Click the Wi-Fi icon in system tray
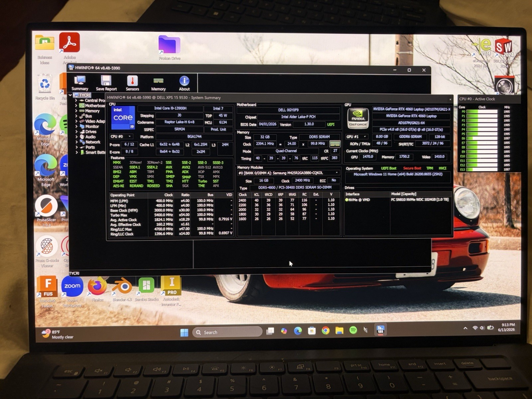Screen dimensions: 532x399 coord(475,328)
